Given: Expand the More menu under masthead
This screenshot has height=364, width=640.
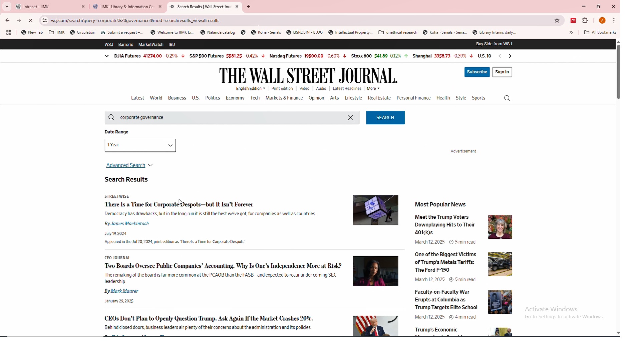Looking at the screenshot, I should click(373, 89).
